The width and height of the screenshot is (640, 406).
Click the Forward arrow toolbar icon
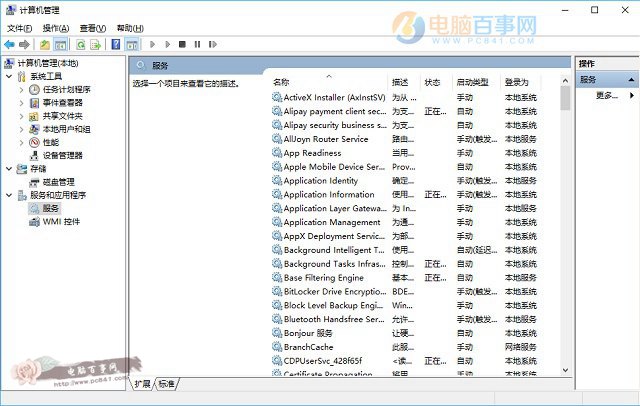(x=24, y=44)
